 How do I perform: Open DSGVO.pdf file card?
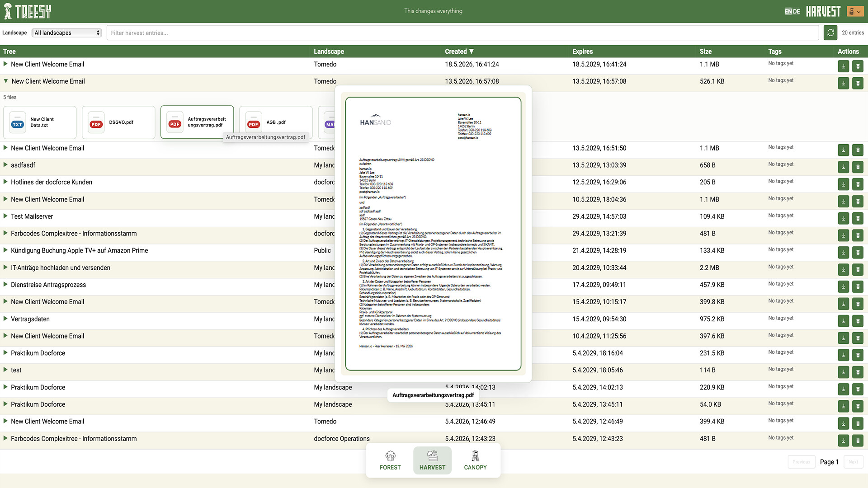[118, 122]
